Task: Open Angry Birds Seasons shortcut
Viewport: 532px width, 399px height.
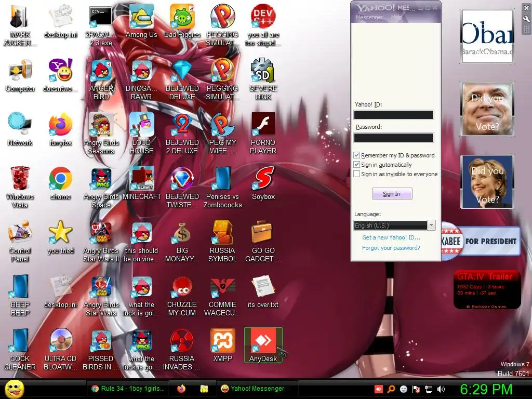Action: pos(101,134)
